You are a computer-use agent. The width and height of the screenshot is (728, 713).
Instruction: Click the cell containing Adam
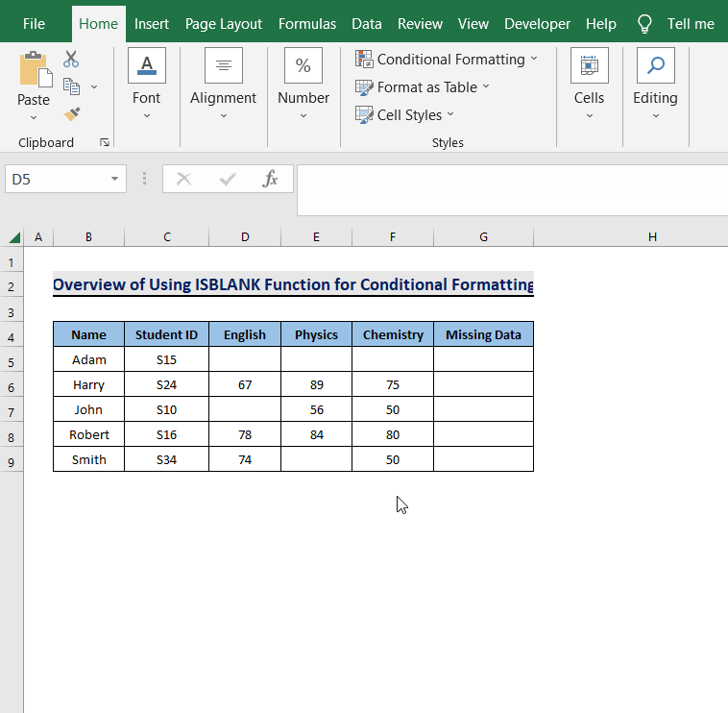pyautogui.click(x=88, y=359)
